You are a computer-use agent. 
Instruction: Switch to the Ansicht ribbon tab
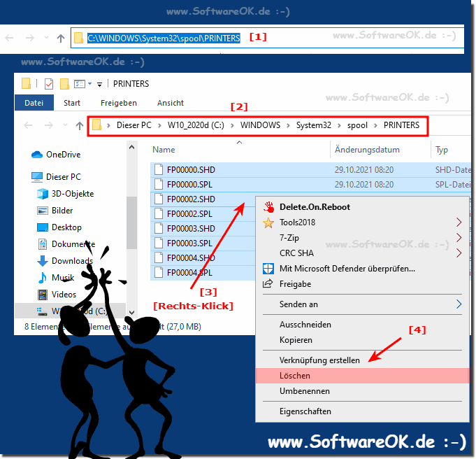click(x=171, y=103)
